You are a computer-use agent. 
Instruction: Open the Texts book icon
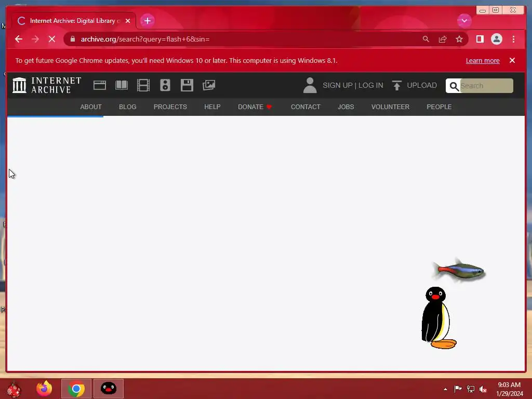click(x=122, y=85)
